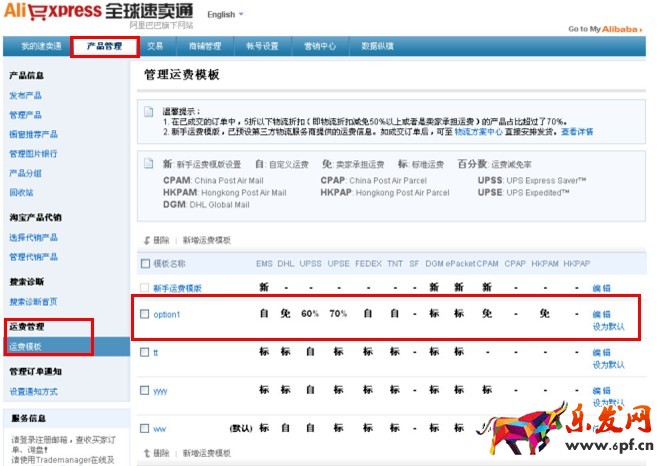Open option1 template
664x466 pixels.
[167, 314]
